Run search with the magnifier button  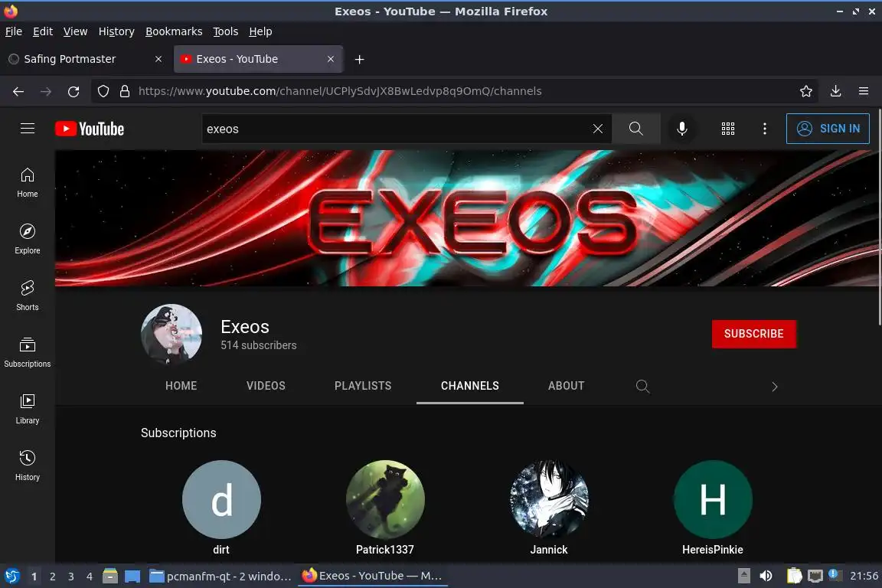[x=635, y=129]
